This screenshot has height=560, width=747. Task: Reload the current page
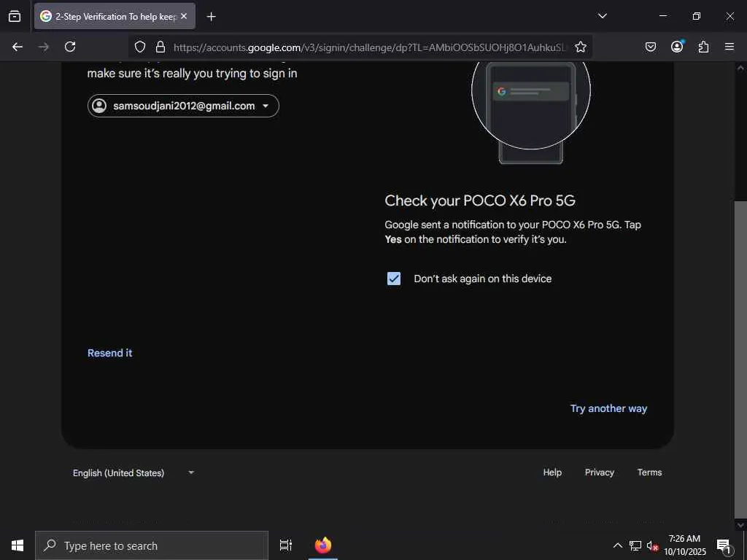[70, 47]
